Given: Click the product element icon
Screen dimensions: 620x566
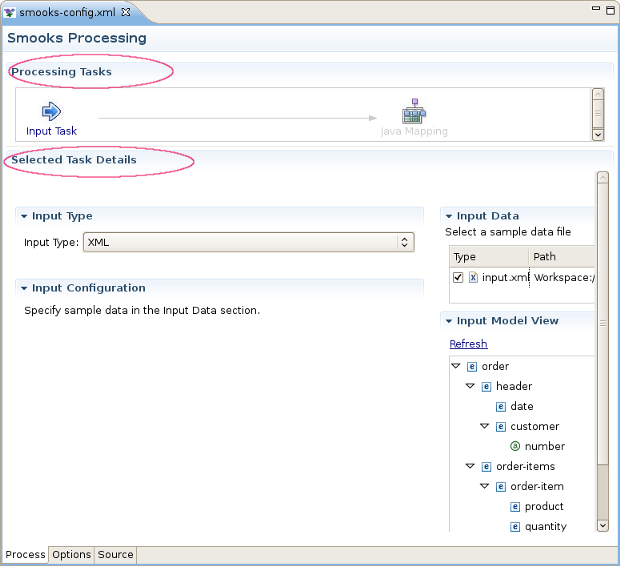Looking at the screenshot, I should (515, 506).
